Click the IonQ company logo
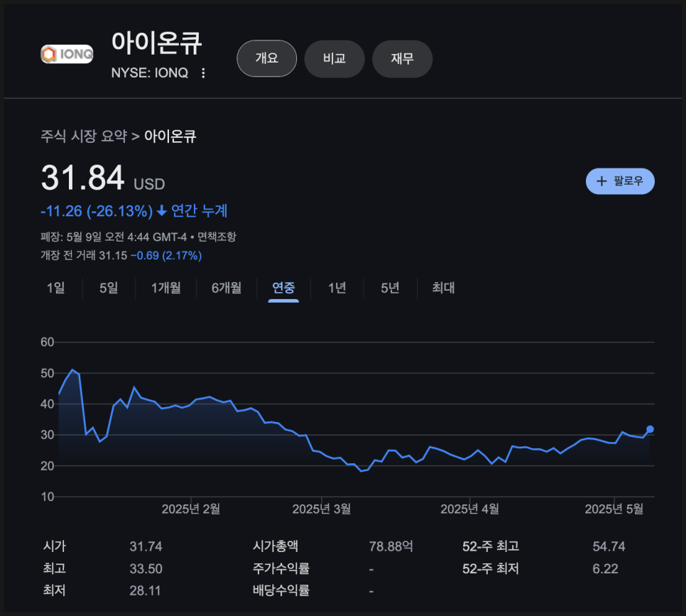The width and height of the screenshot is (686, 616). pos(67,54)
